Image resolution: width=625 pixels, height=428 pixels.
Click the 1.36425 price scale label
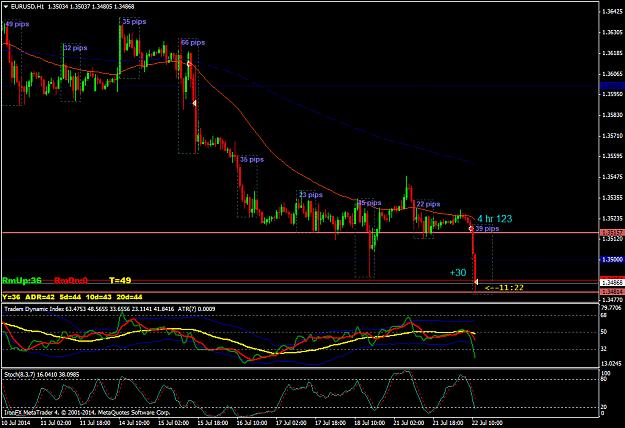click(613, 12)
